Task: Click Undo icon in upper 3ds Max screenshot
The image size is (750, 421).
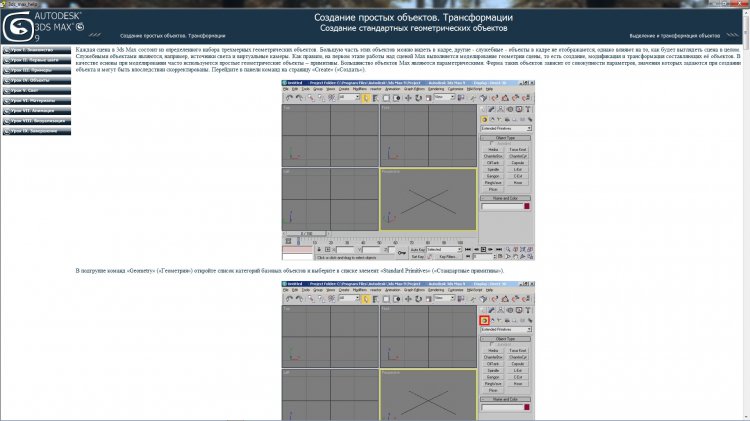Action: [289, 98]
